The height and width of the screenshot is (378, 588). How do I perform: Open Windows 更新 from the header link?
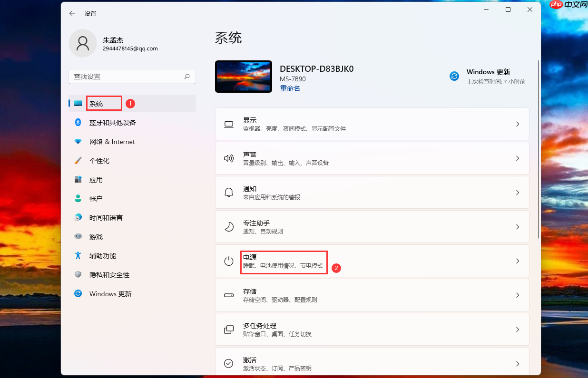489,72
